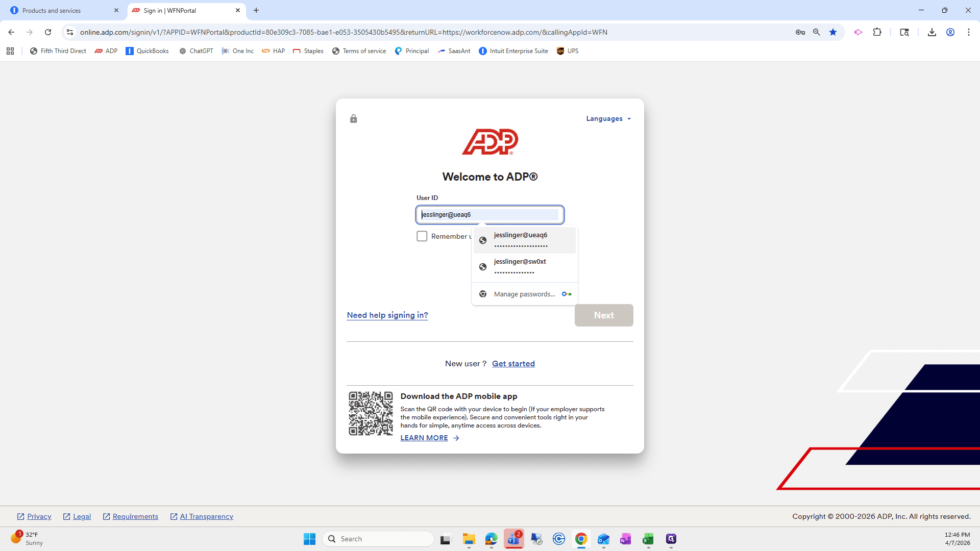Click the browser address bar URL

(343, 32)
